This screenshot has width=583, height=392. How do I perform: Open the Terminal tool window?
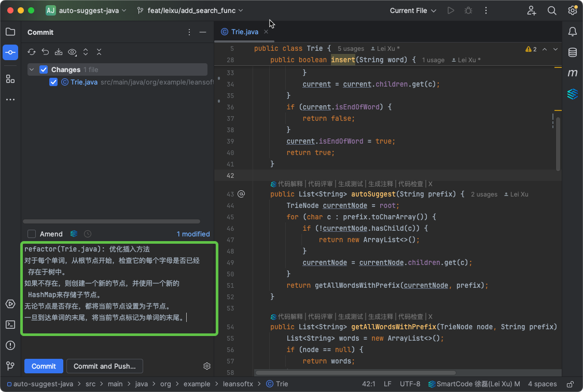(10, 325)
